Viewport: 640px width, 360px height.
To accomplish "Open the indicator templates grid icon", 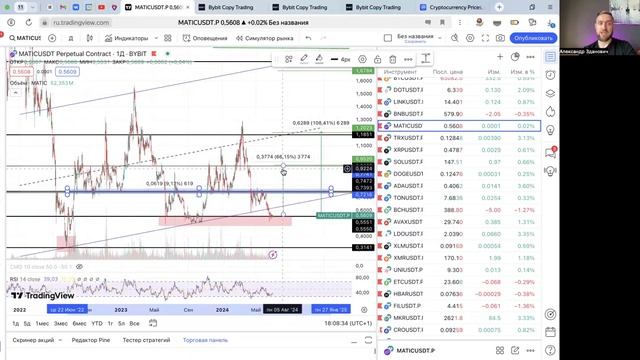I will 168,38.
